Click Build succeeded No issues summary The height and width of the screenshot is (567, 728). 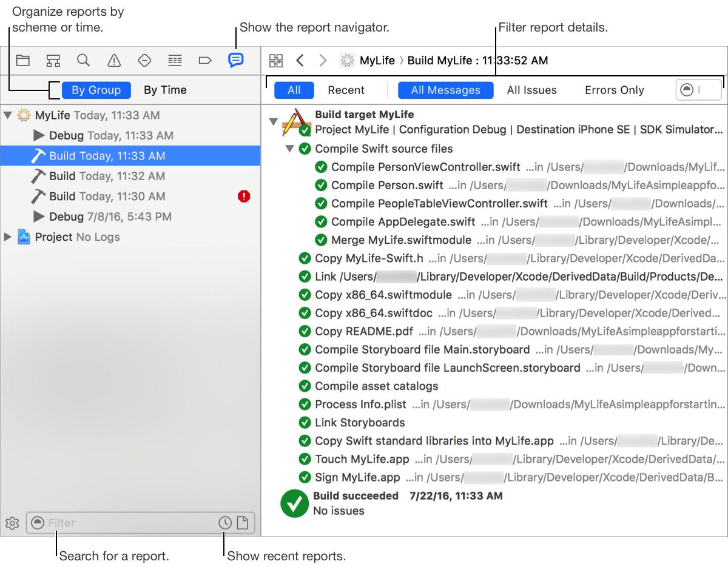click(408, 503)
